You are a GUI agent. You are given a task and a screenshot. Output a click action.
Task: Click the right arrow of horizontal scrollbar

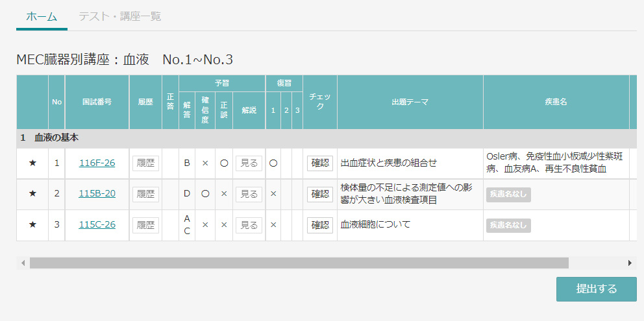coord(630,263)
